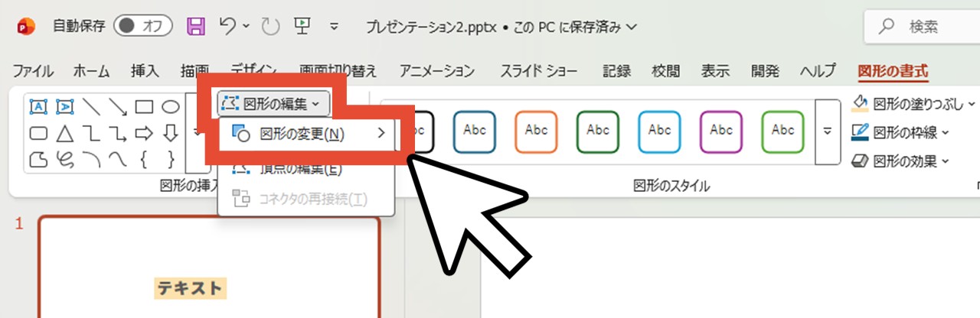Pick the arc shape
The width and height of the screenshot is (980, 318).
tap(91, 159)
